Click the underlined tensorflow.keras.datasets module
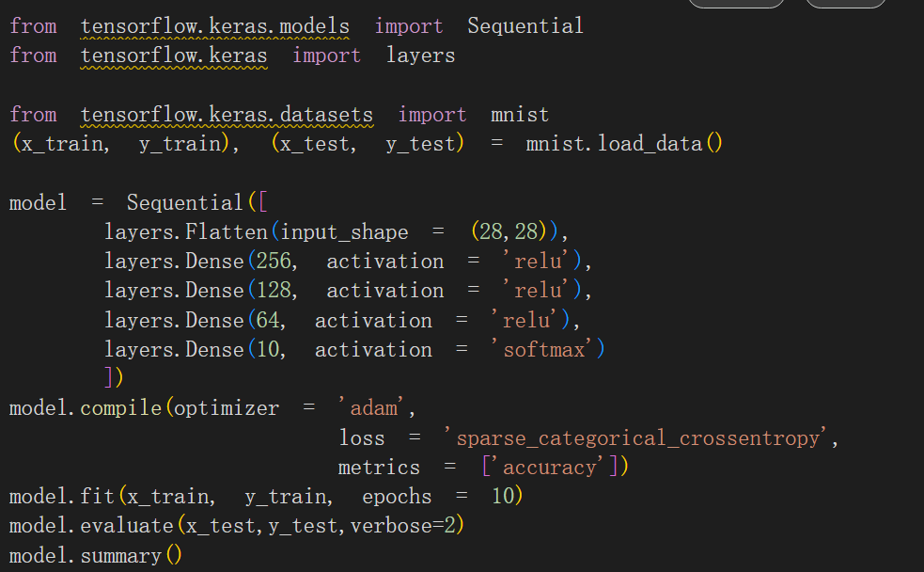 [x=227, y=115]
